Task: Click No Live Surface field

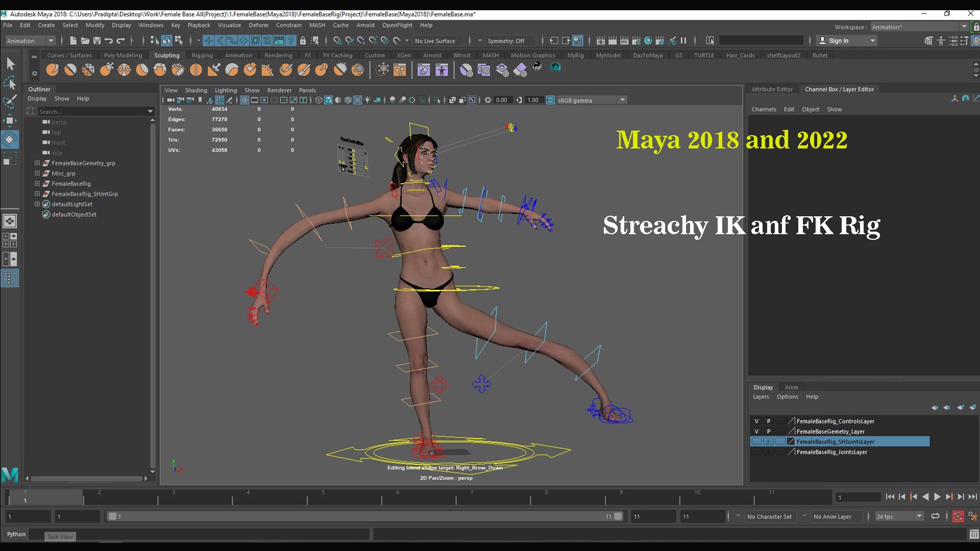Action: [x=437, y=41]
